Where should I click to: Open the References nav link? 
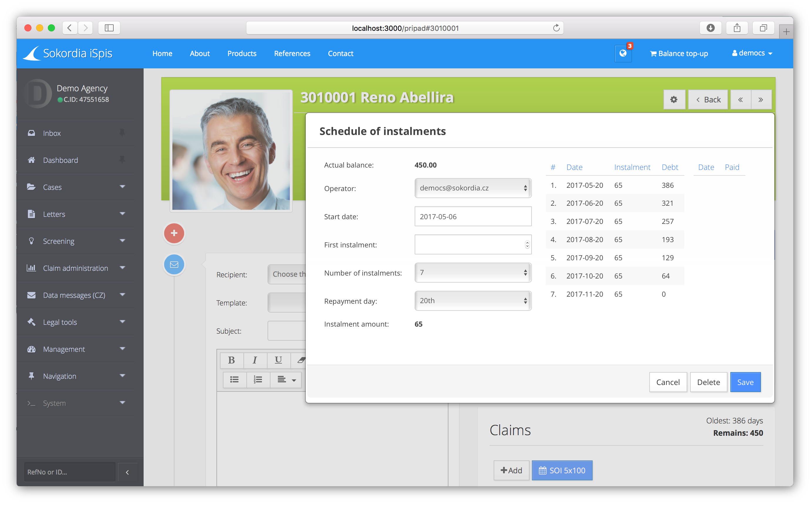click(x=292, y=53)
